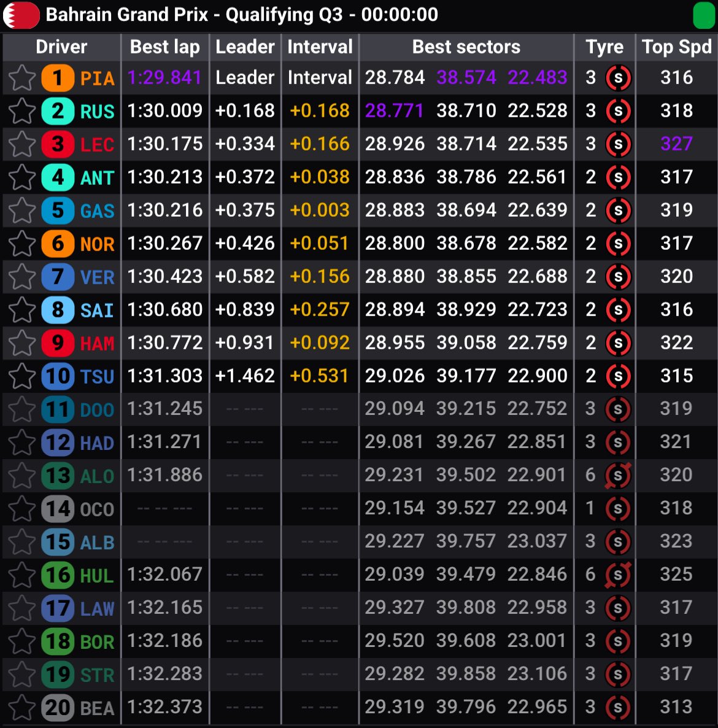Viewport: 718px width, 728px height.
Task: Tap soft tyre icon in PIA row
Action: tap(618, 78)
